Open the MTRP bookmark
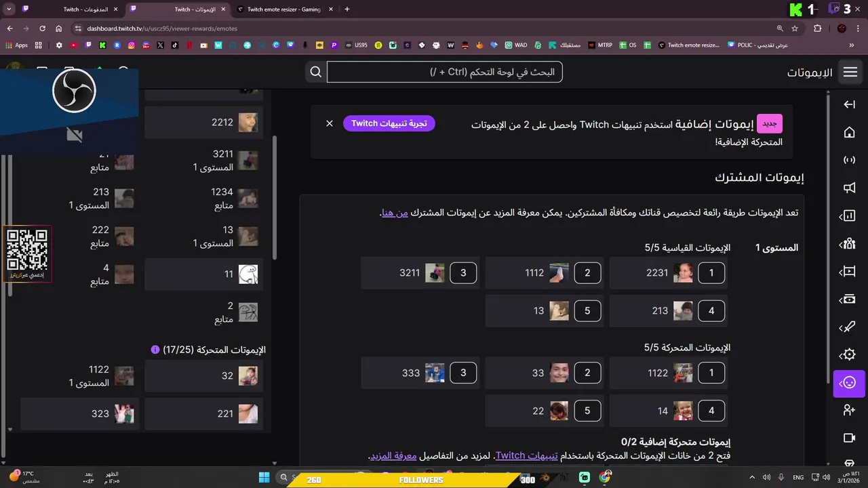868x488 pixels. pyautogui.click(x=600, y=45)
